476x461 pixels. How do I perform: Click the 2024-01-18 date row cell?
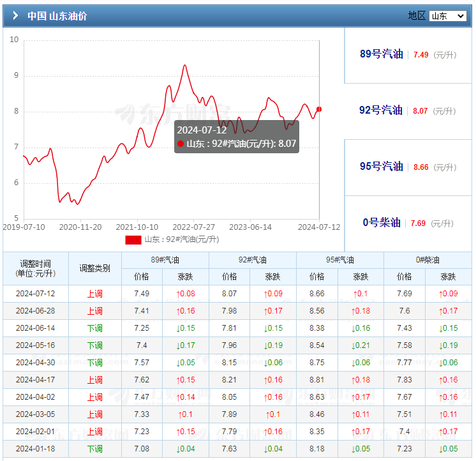(x=35, y=449)
